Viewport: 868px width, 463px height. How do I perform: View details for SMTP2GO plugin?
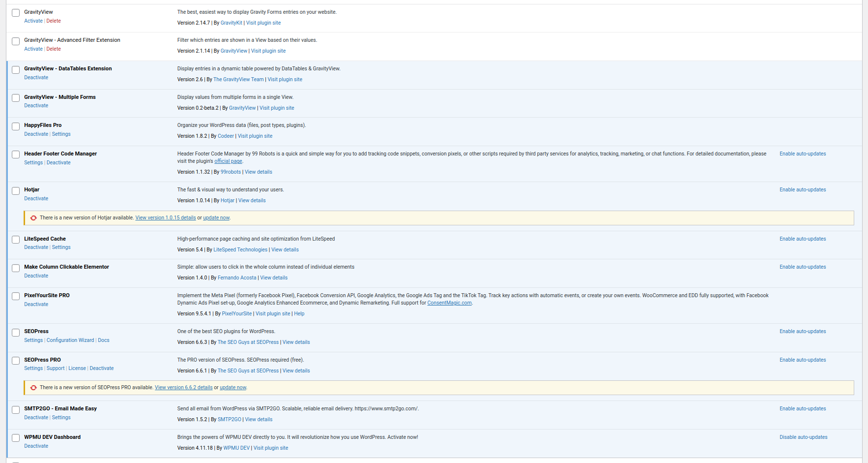click(x=259, y=420)
